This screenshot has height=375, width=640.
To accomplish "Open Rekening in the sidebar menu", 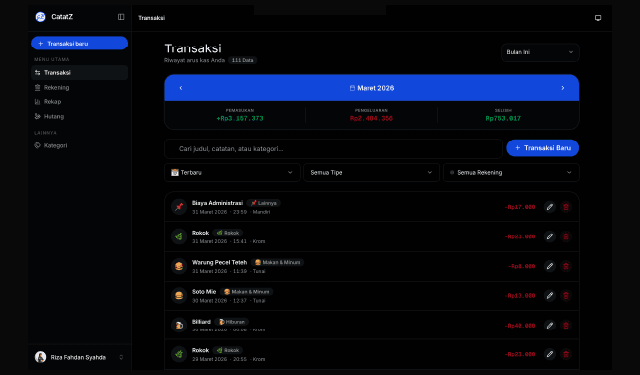I will coord(80,87).
